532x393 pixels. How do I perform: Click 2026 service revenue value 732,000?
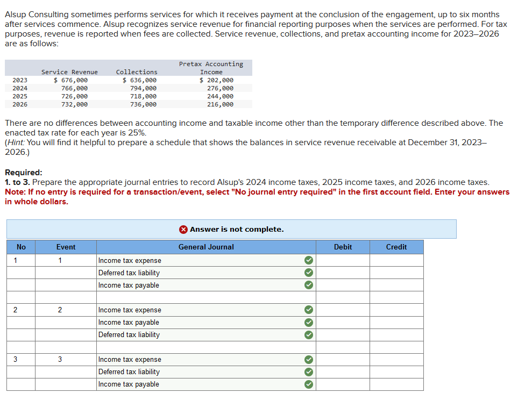pos(74,104)
